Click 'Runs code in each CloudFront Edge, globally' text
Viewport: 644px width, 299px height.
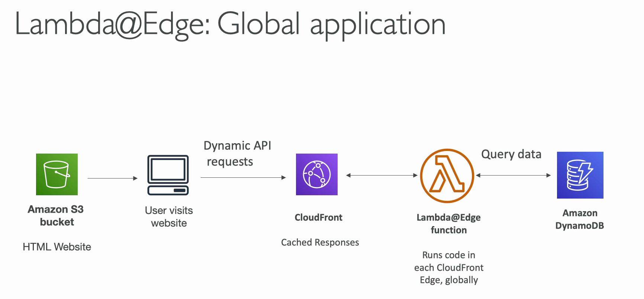(449, 267)
